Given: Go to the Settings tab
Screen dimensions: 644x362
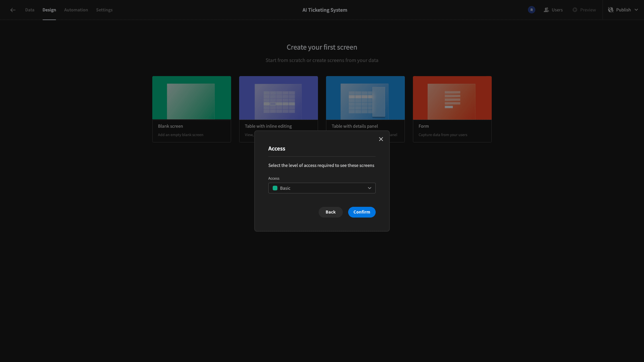Looking at the screenshot, I should coord(104,10).
